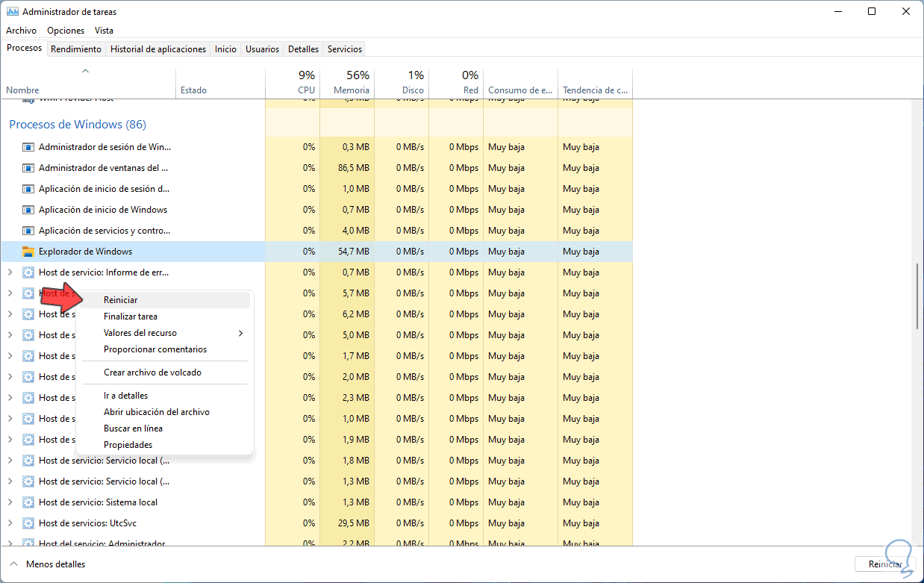Image resolution: width=924 pixels, height=583 pixels.
Task: Click the Menos detalles link
Action: point(55,564)
